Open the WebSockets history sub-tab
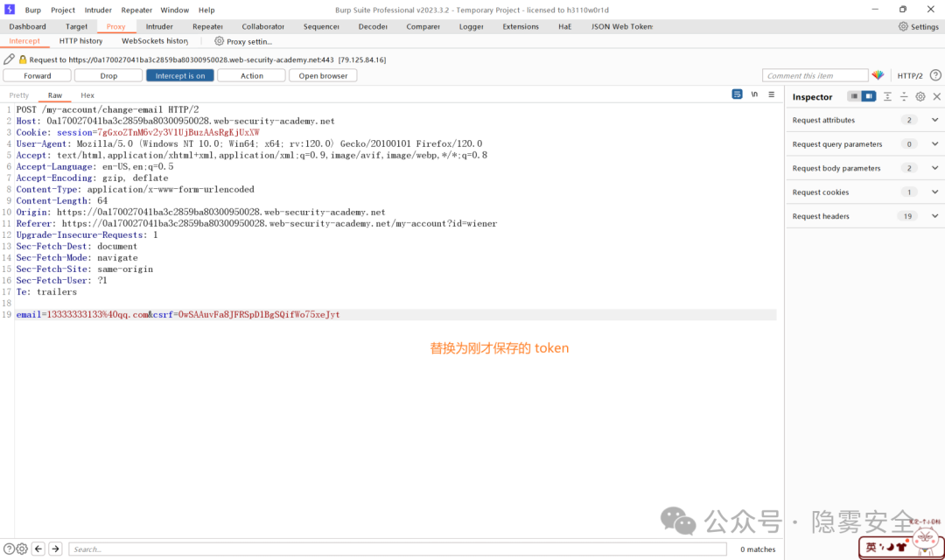Viewport: 945px width, 560px height. click(x=155, y=41)
